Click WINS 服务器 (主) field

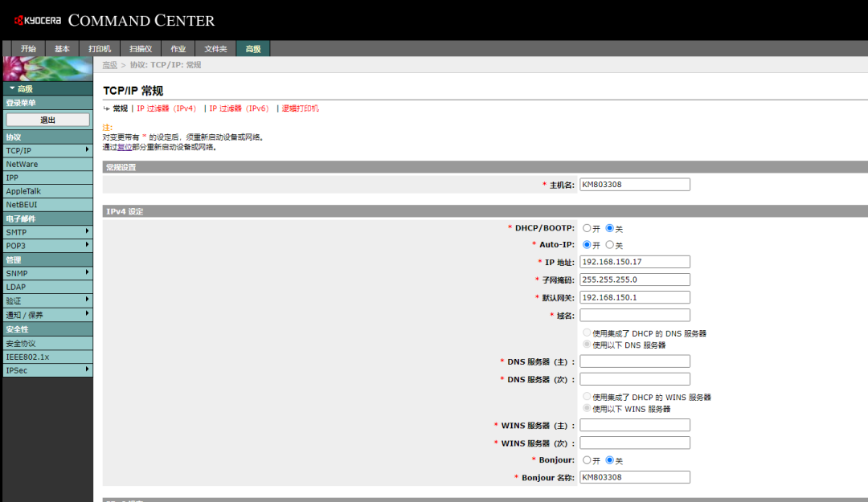point(634,425)
